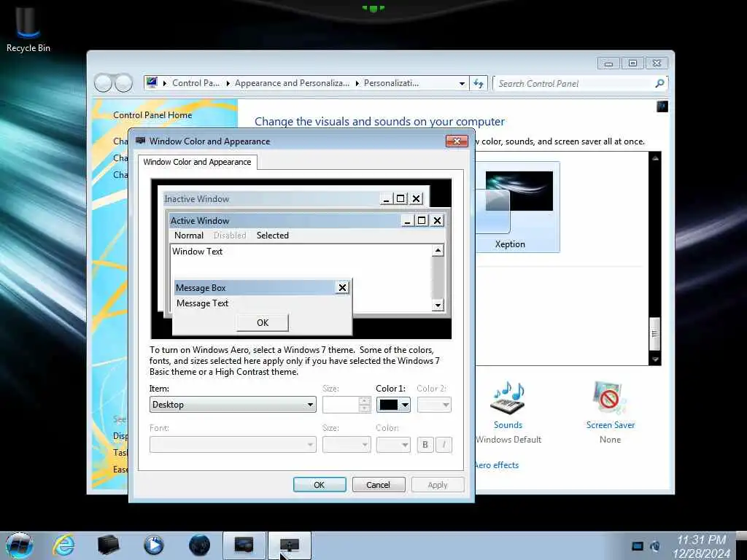Open the Sounds link label

[508, 425]
